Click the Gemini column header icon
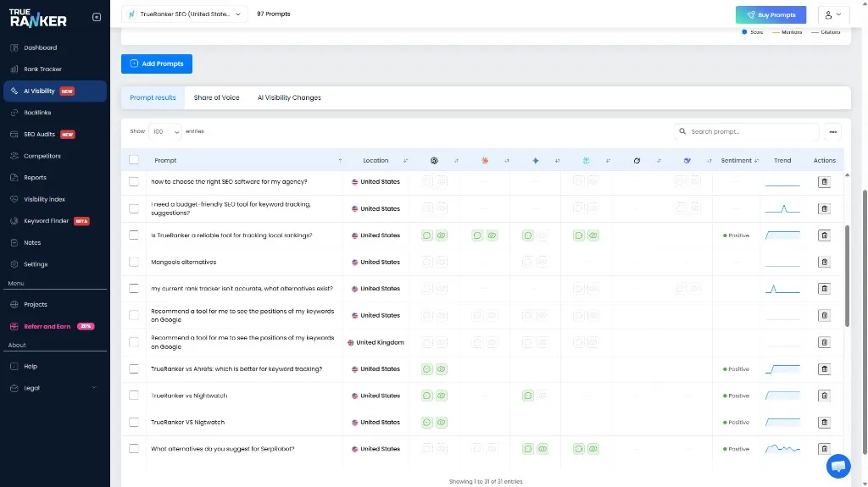 click(536, 160)
